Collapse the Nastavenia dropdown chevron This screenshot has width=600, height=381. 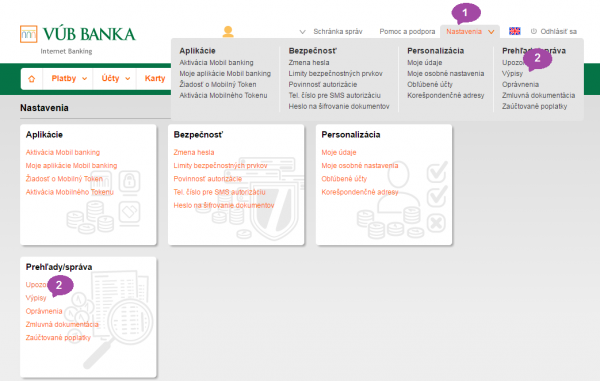[491, 32]
